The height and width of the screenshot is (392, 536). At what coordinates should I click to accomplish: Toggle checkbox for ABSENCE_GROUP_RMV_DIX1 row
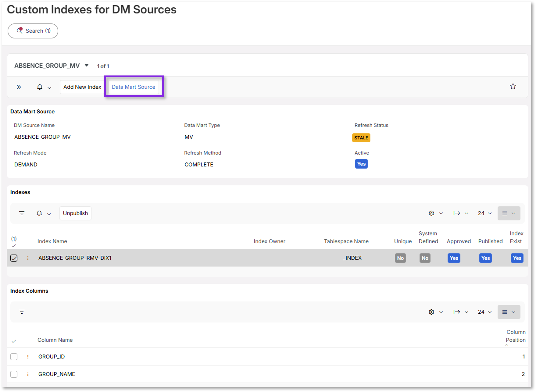tap(14, 258)
